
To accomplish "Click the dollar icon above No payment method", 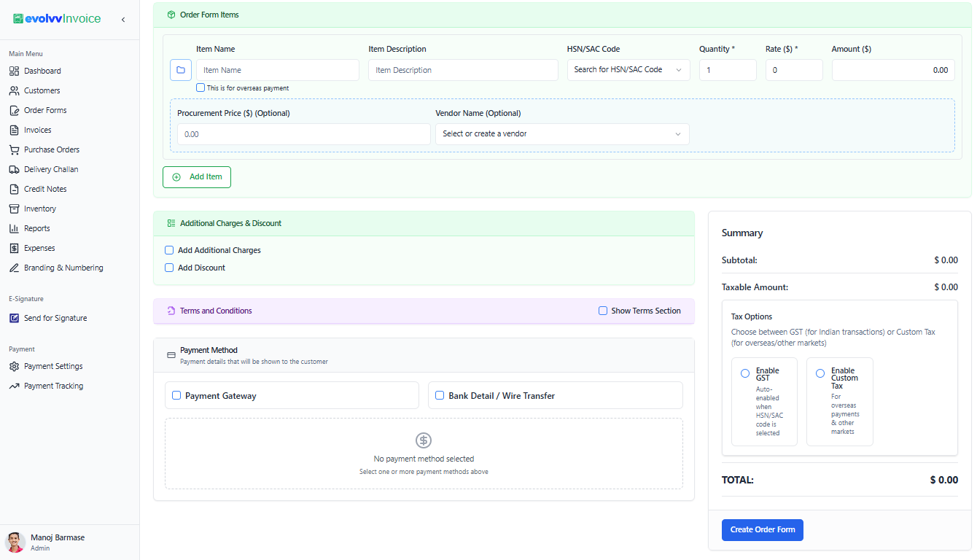I will 424,440.
